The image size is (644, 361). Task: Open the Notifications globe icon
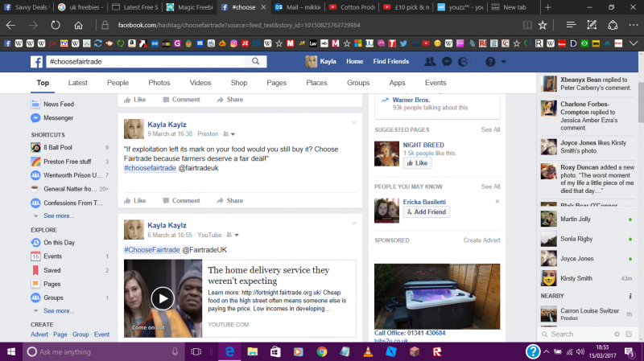tap(463, 62)
